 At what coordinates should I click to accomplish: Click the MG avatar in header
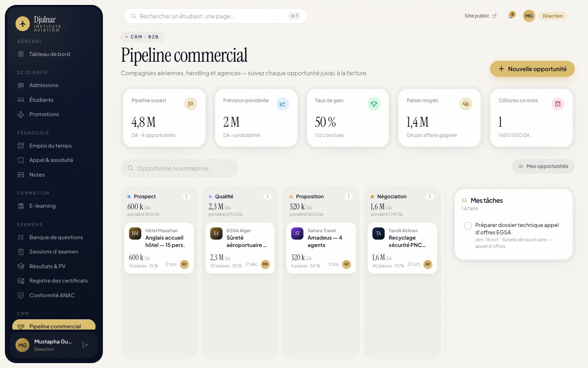529,16
